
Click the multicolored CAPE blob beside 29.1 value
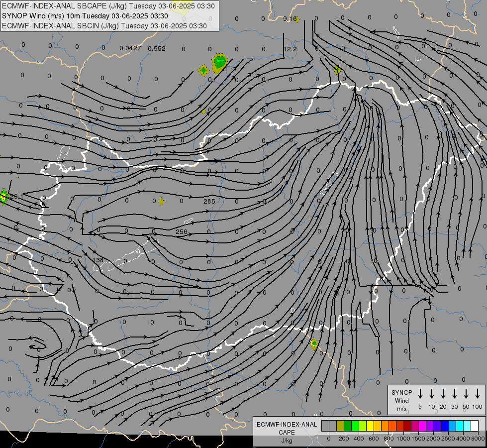pos(3,197)
